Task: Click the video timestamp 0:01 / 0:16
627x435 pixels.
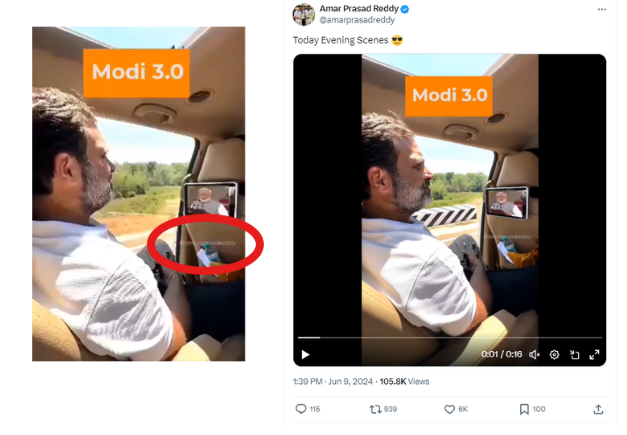Action: pyautogui.click(x=501, y=354)
